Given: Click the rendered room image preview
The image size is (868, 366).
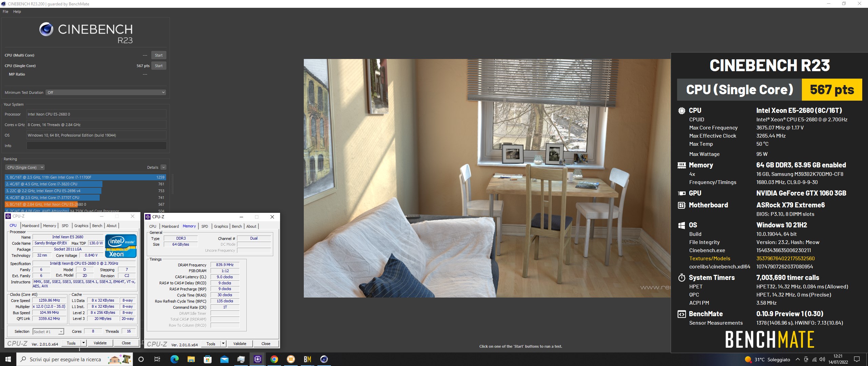Looking at the screenshot, I should (487, 178).
